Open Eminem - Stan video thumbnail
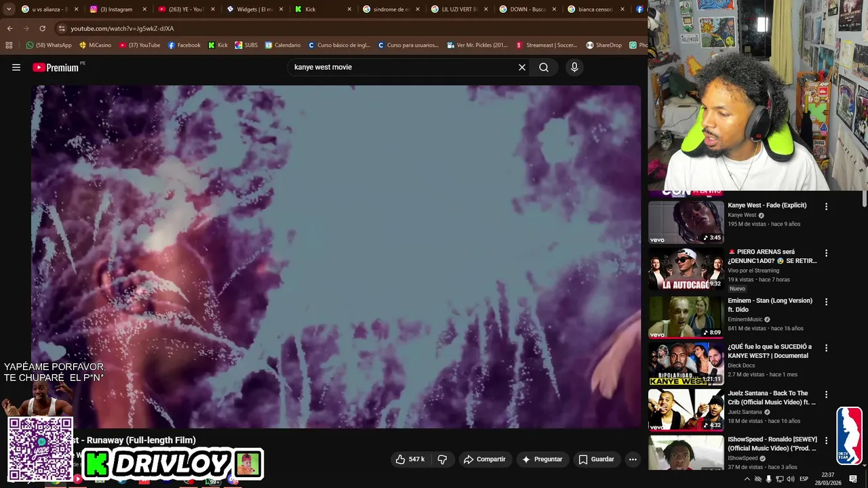 (x=686, y=317)
